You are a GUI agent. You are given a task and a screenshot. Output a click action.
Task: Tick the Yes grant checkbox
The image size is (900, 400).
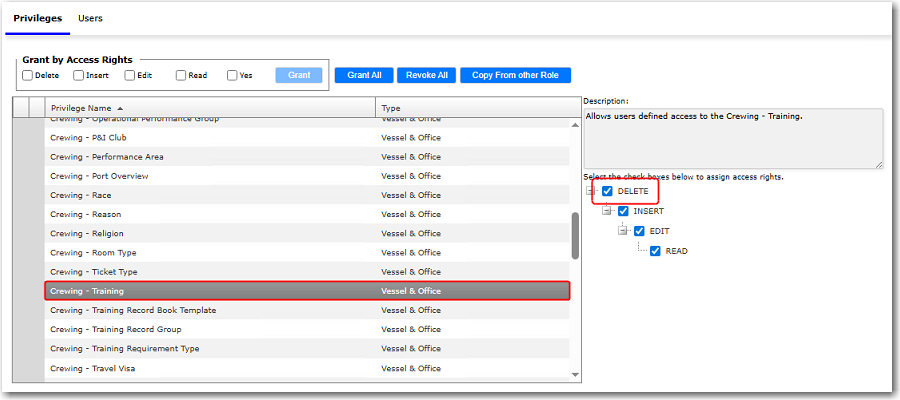[232, 75]
